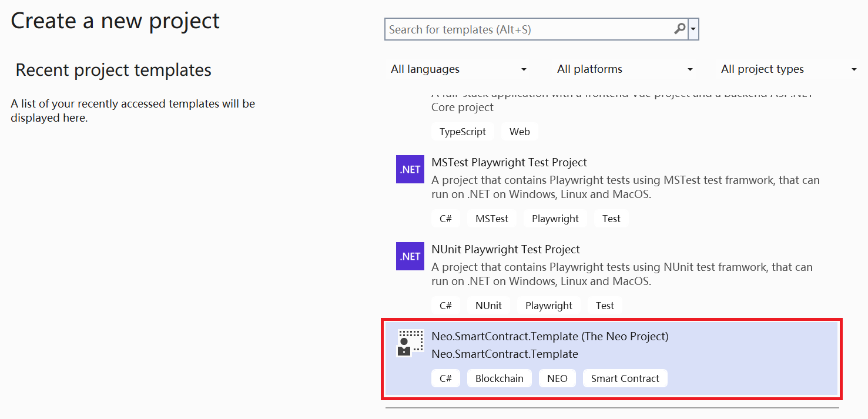Click the NEO tag

click(x=557, y=378)
